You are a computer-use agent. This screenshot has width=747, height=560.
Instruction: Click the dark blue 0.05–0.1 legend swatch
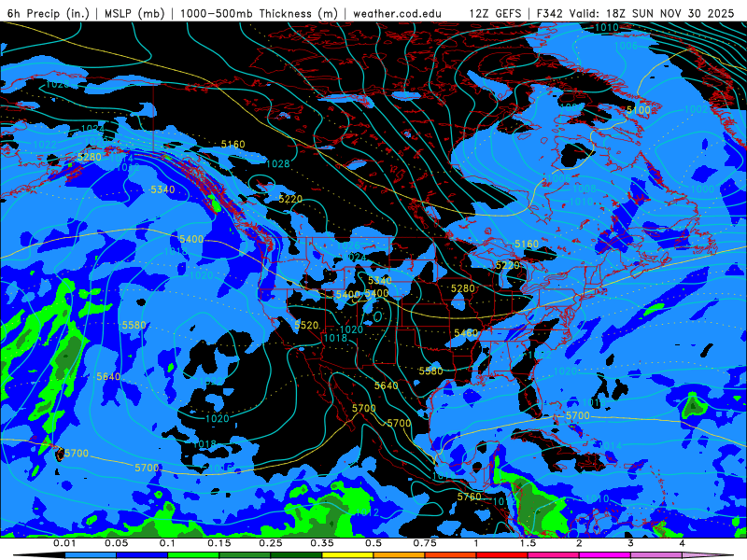[x=142, y=555]
